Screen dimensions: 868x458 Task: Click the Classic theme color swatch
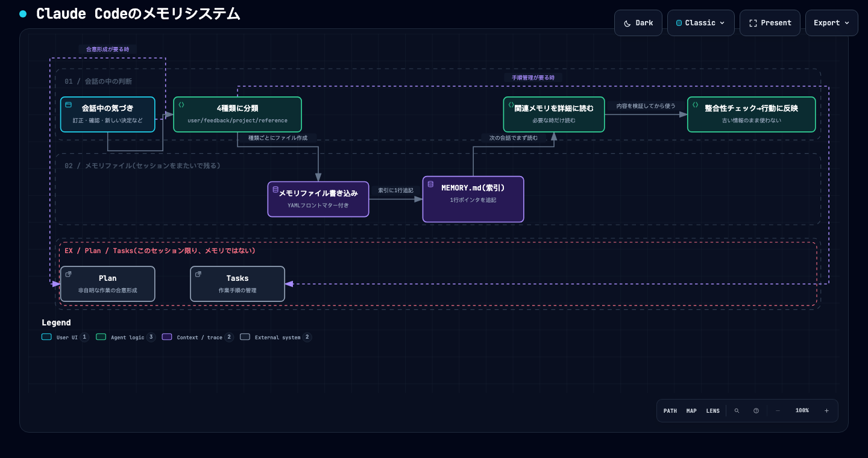[679, 23]
